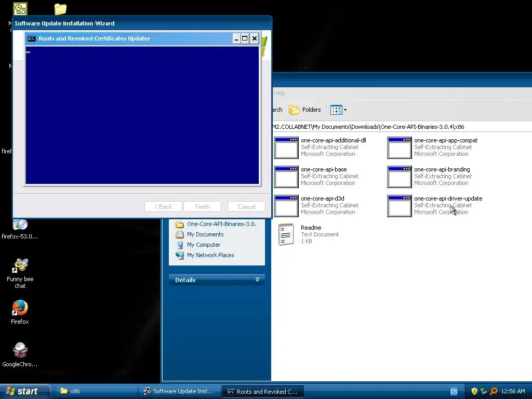Switch to Roots and Revoked C... taskbar button
The image size is (532, 399).
[262, 392]
